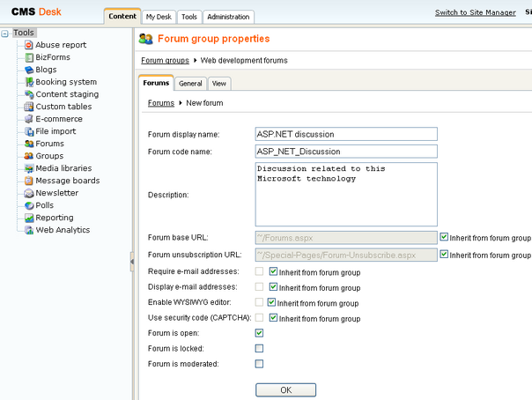Select the Polls item in tree
This screenshot has height=400, width=532.
[x=44, y=205]
